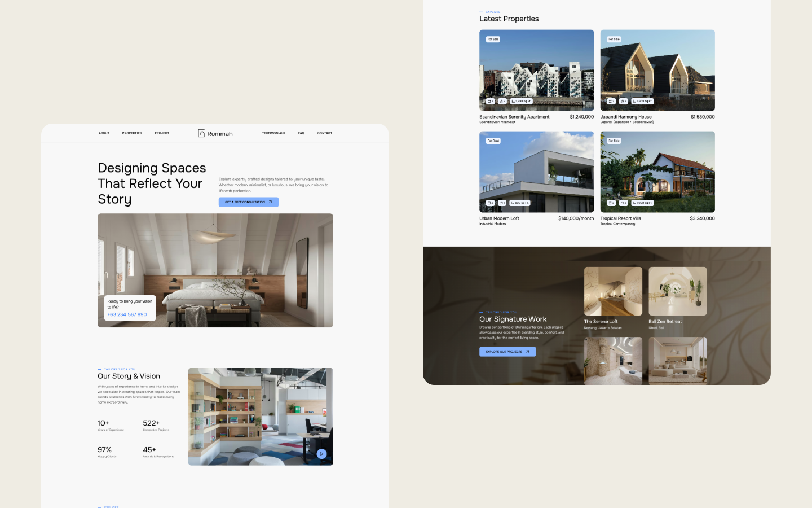
Task: Click the arrow icon on Explore Our Projects
Action: [x=528, y=351]
